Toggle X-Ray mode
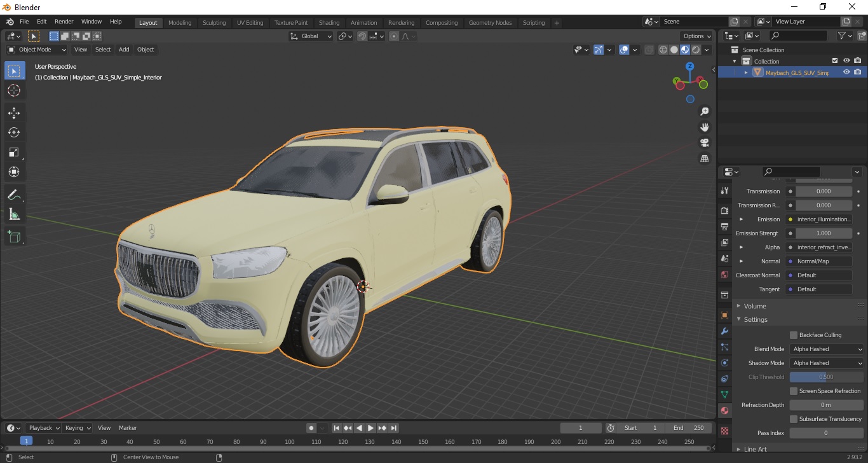Image resolution: width=868 pixels, height=463 pixels. coord(649,50)
